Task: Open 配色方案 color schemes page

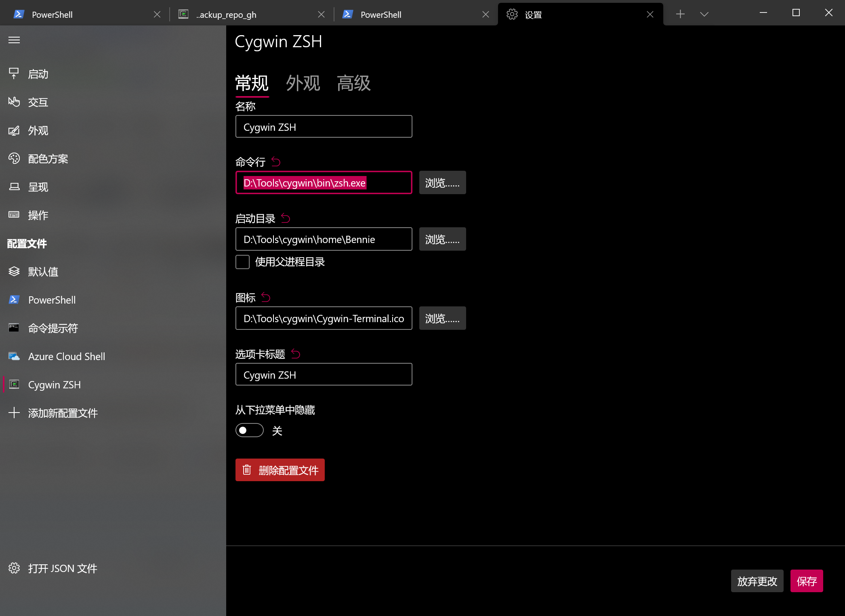Action: tap(113, 159)
